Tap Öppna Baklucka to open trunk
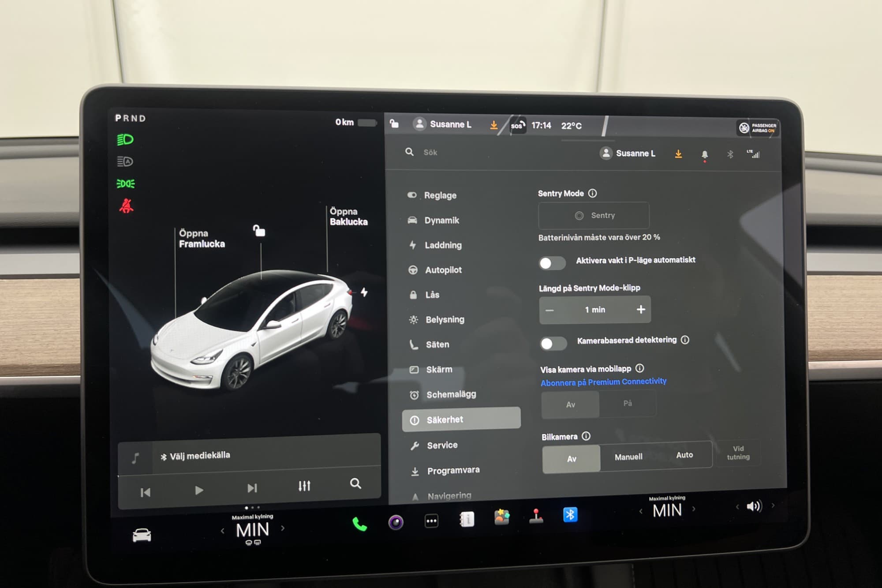Screen dimensions: 882x588 pos(348,216)
